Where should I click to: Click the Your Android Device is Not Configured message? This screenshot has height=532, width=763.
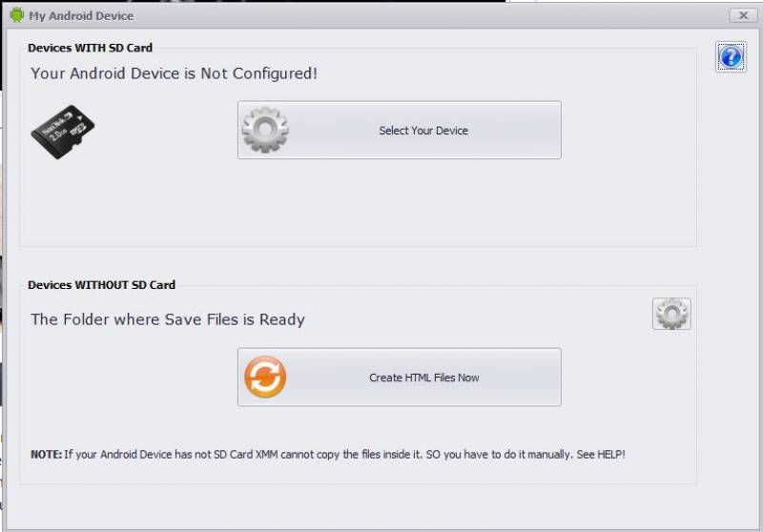click(174, 73)
